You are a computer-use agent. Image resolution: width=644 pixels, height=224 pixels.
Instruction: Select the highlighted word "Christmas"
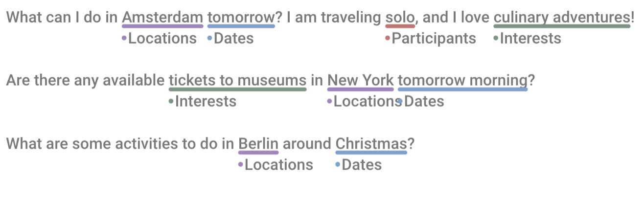[371, 144]
